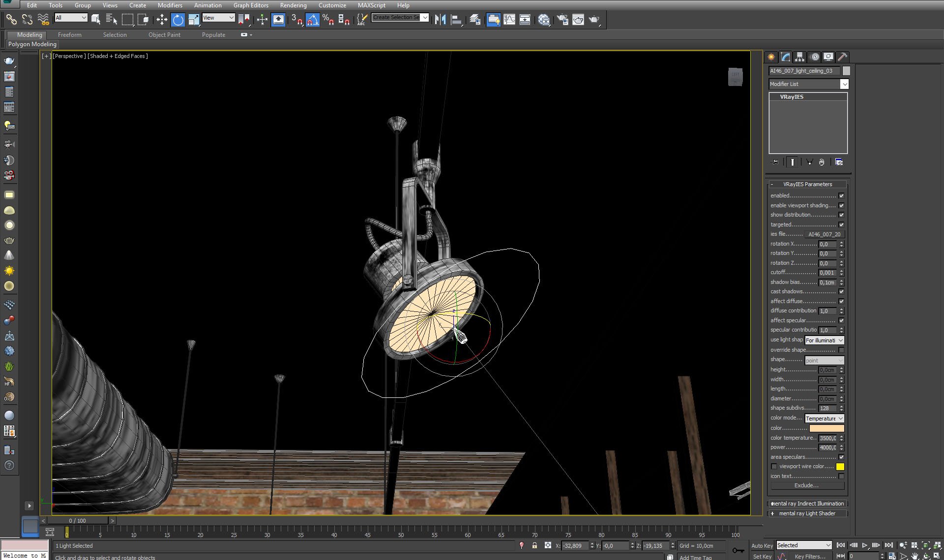Image resolution: width=944 pixels, height=560 pixels.
Task: Uncheck the cast shadows checkbox
Action: pyautogui.click(x=841, y=292)
